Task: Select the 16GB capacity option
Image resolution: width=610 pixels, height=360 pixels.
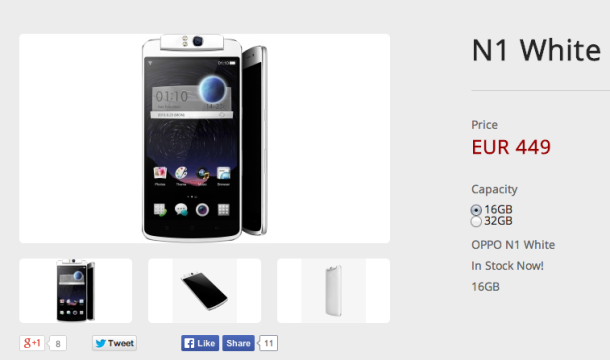Action: [476, 210]
